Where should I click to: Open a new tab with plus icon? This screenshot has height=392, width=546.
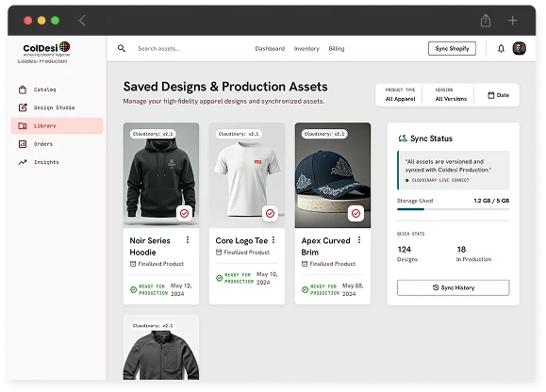pos(512,21)
